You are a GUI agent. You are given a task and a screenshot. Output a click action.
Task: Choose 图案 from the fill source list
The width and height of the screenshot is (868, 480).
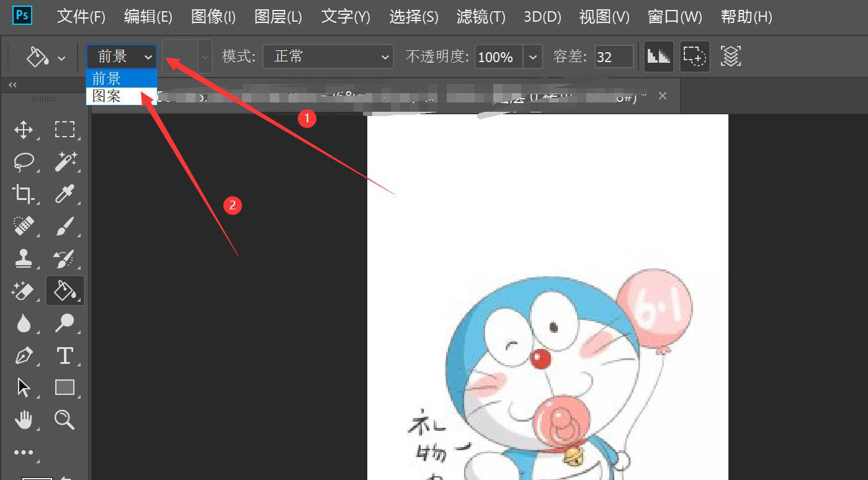click(x=122, y=96)
